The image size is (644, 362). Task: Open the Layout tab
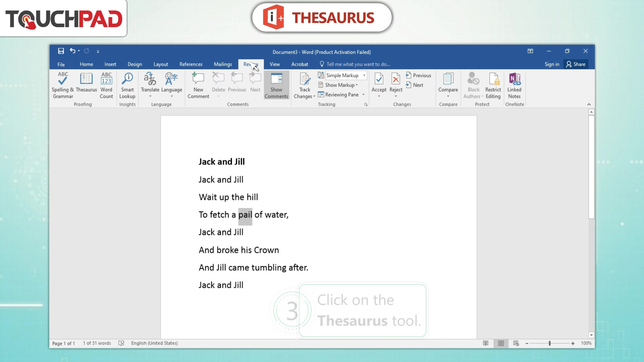click(161, 64)
